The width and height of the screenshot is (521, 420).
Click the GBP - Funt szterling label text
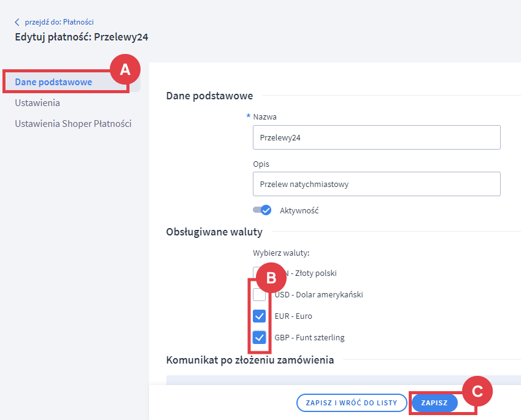point(309,337)
